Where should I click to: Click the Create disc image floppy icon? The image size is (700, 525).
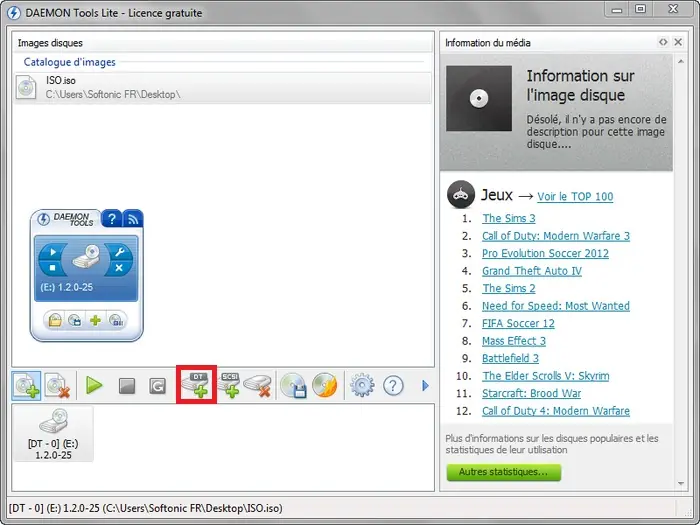pos(293,385)
